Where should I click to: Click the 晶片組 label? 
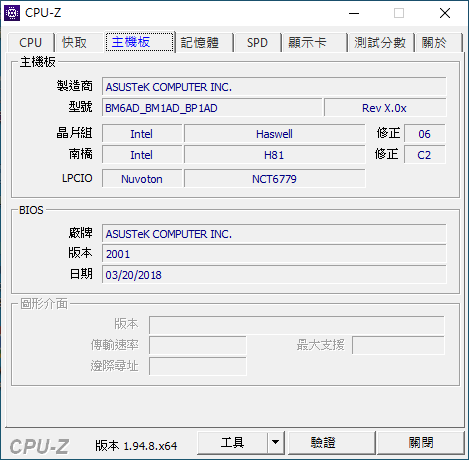point(74,133)
